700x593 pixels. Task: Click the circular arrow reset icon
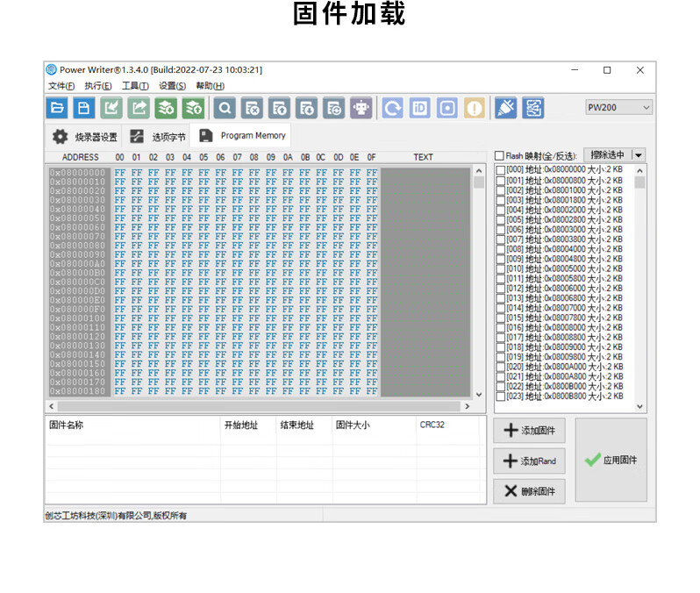pyautogui.click(x=393, y=108)
